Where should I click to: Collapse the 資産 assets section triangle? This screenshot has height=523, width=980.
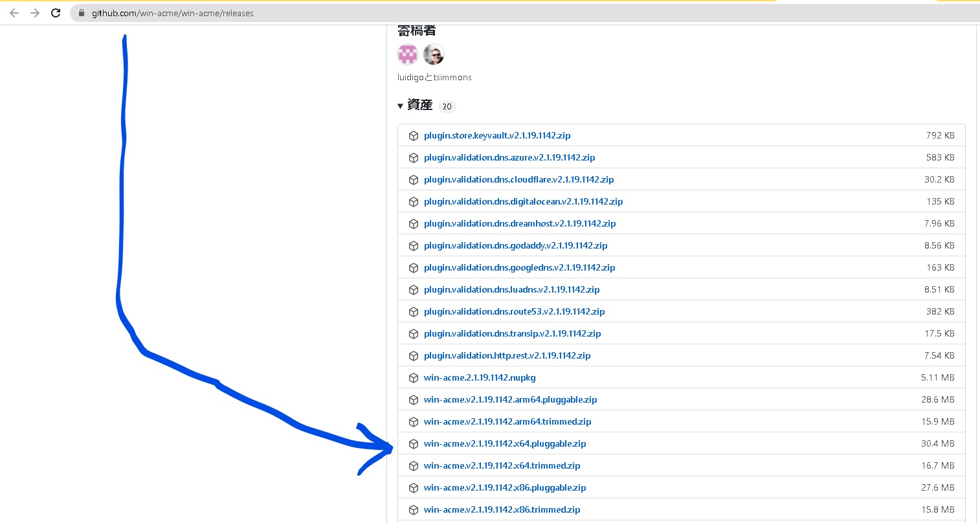tap(401, 106)
